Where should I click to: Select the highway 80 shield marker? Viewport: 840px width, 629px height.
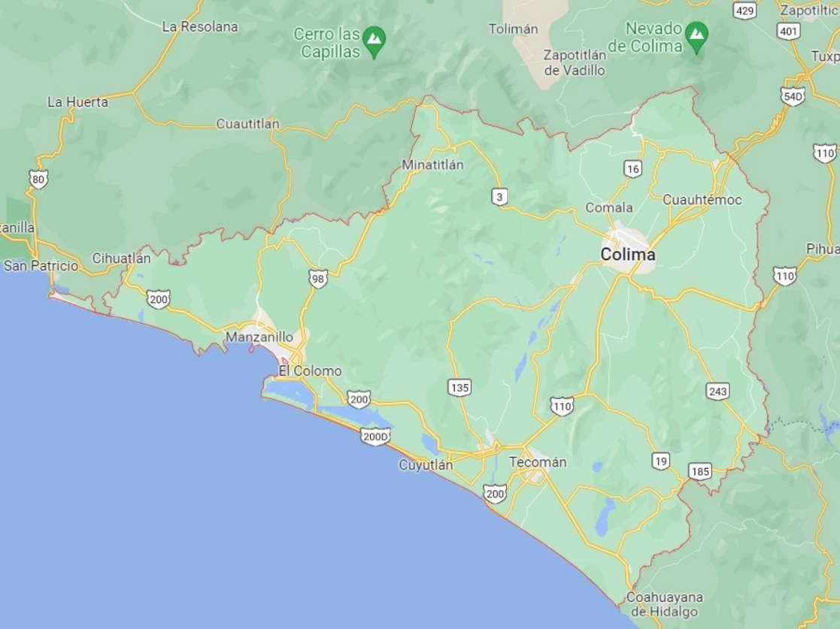[x=38, y=180]
